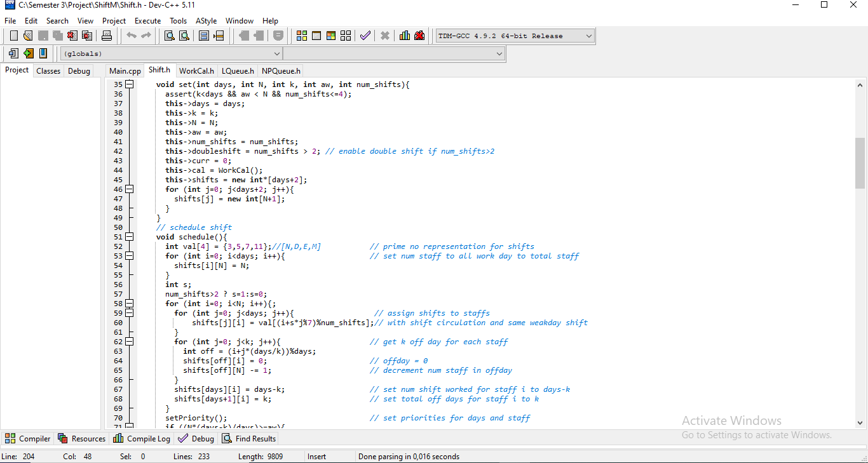
Task: Open the Compiler bottom panel tab
Action: pos(28,438)
